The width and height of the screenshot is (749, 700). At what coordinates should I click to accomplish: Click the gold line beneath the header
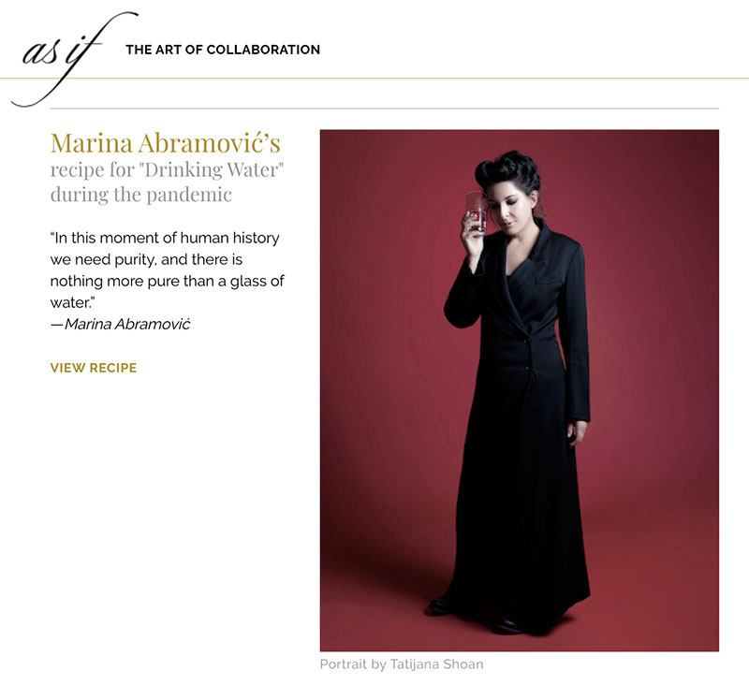pos(374,78)
